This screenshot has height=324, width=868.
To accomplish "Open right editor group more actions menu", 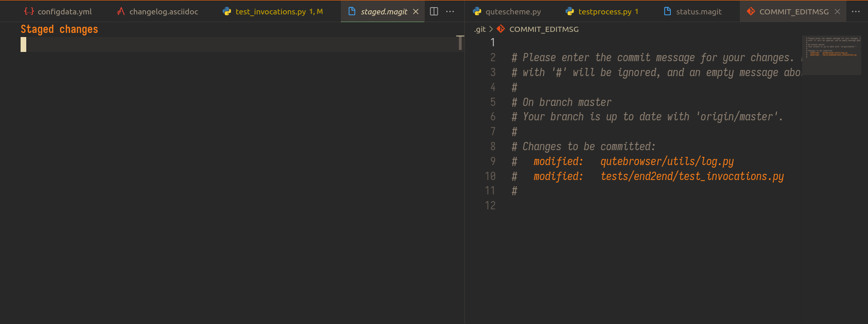I will (x=856, y=11).
